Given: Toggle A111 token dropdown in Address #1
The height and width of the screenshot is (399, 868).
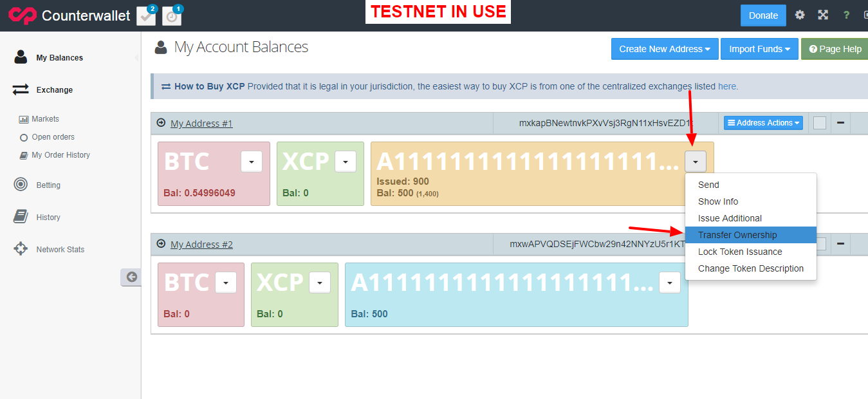Looking at the screenshot, I should (x=696, y=161).
